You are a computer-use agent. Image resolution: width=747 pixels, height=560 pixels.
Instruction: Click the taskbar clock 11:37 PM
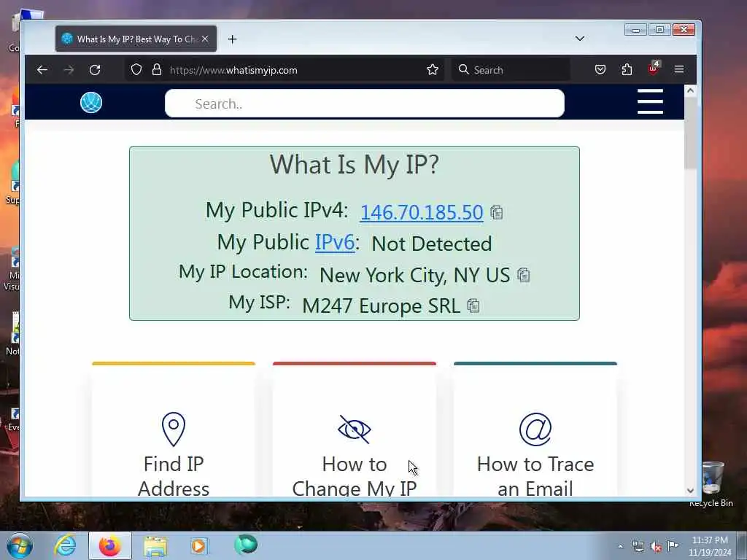[x=710, y=546]
